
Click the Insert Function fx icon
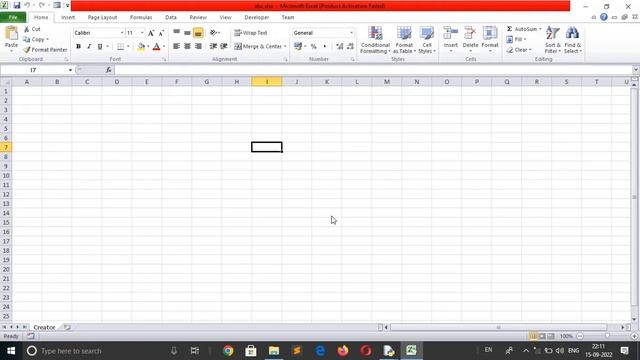tap(109, 70)
